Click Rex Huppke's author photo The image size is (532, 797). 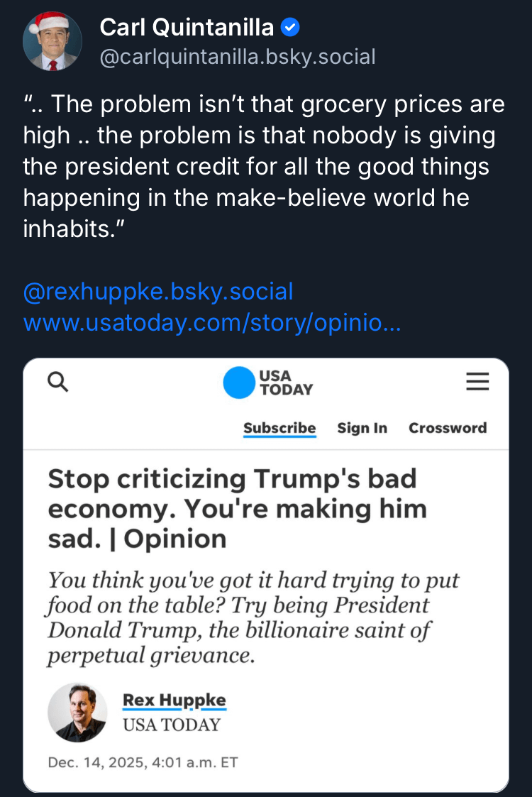77,712
